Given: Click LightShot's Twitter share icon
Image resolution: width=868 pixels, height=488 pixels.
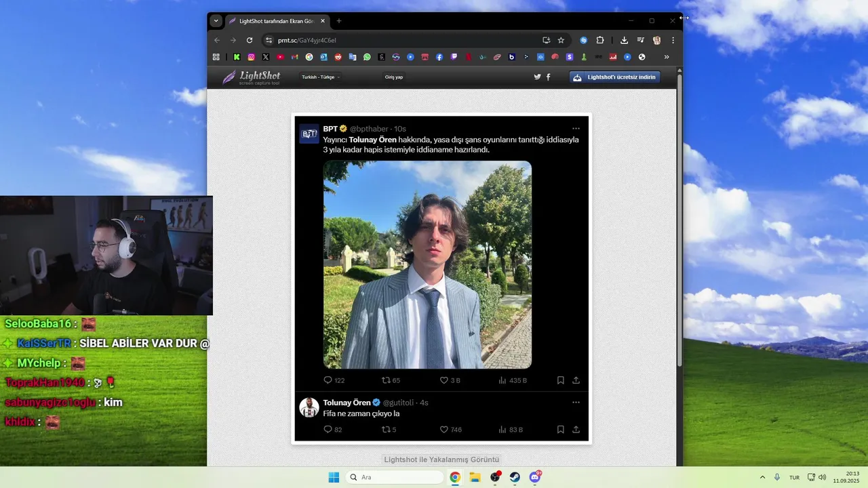Looking at the screenshot, I should [537, 77].
